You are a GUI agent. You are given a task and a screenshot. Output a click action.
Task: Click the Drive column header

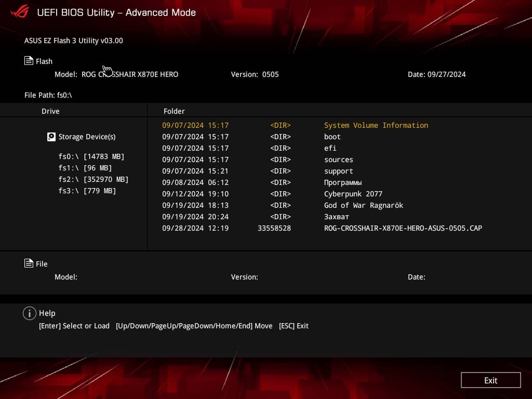tap(50, 111)
